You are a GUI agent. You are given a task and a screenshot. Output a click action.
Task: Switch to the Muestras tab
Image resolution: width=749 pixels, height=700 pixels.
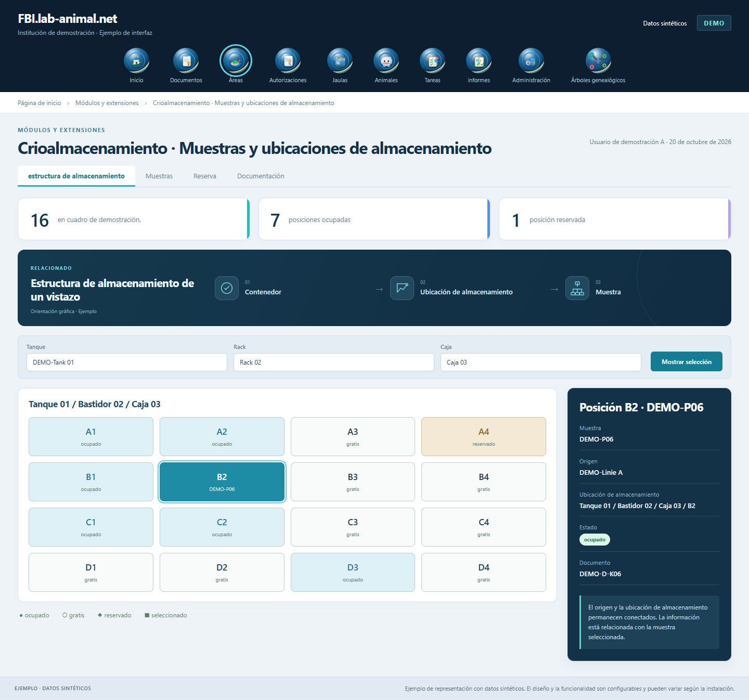click(159, 176)
